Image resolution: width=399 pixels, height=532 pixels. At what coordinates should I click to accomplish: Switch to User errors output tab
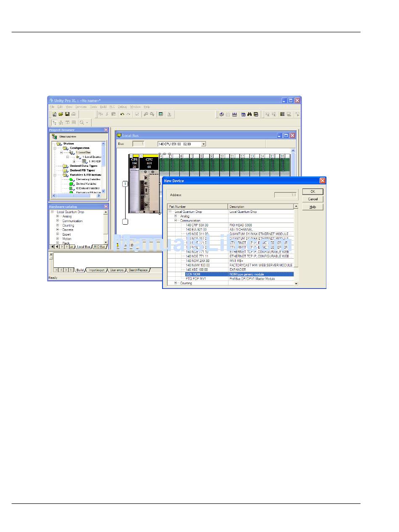point(117,270)
